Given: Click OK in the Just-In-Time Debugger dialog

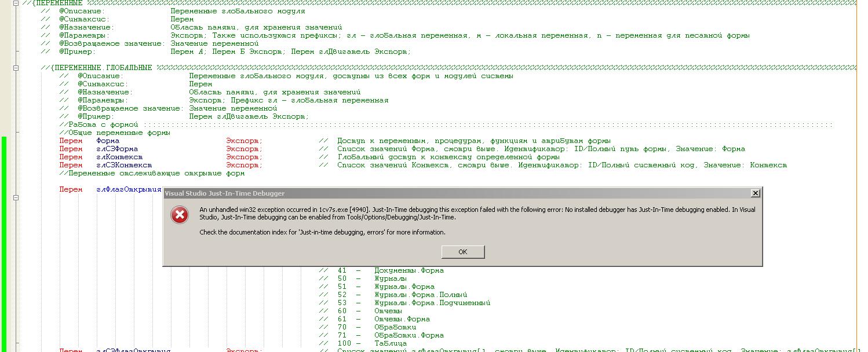Looking at the screenshot, I should click(462, 252).
